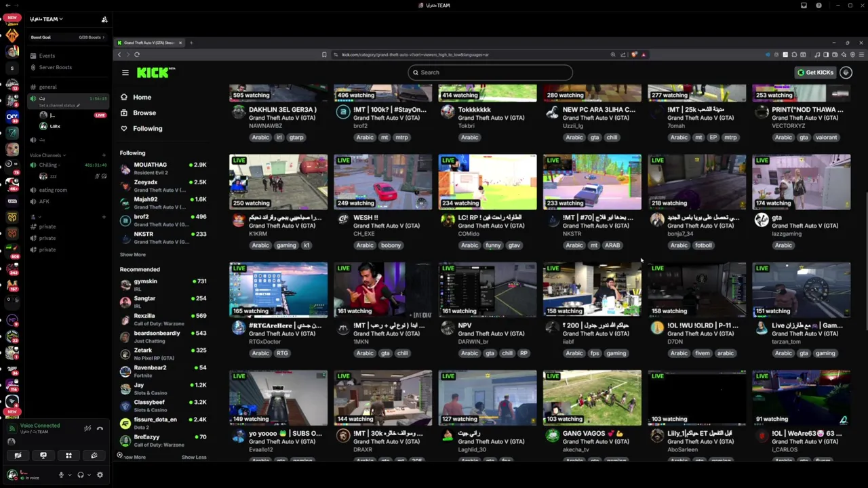This screenshot has height=488, width=868.
Task: Click Discord Voice Connected status
Action: (40, 426)
